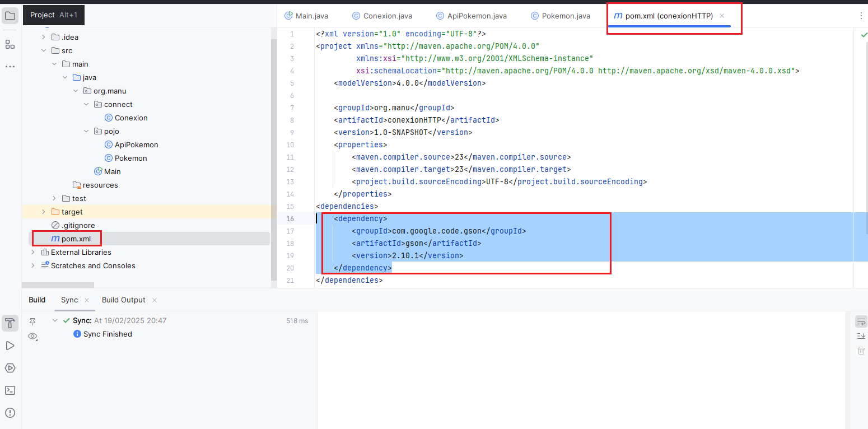Click groupId org.manu in editor
The width and height of the screenshot is (868, 429).
pos(394,108)
